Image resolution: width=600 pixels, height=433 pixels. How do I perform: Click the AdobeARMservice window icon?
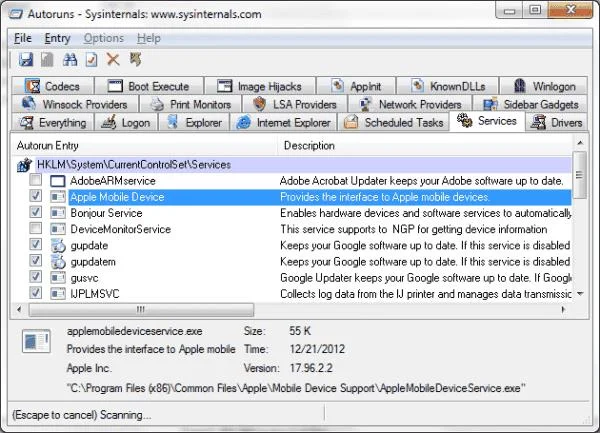(x=58, y=181)
